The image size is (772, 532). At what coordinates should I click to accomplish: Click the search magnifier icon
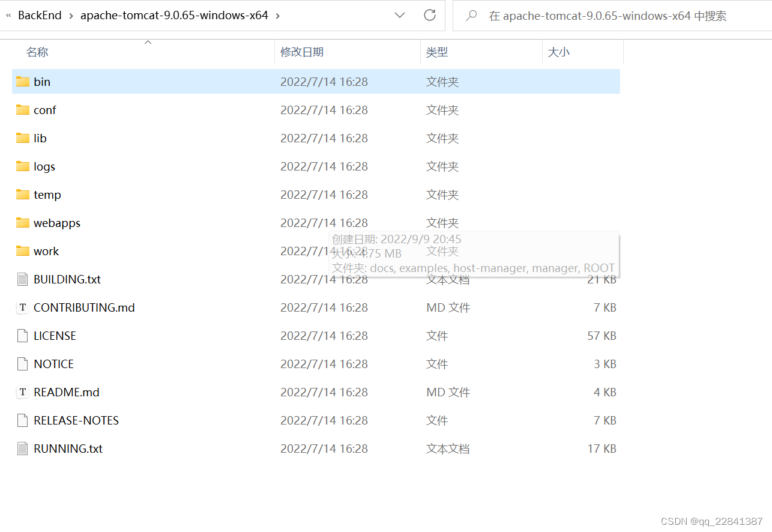pos(472,15)
